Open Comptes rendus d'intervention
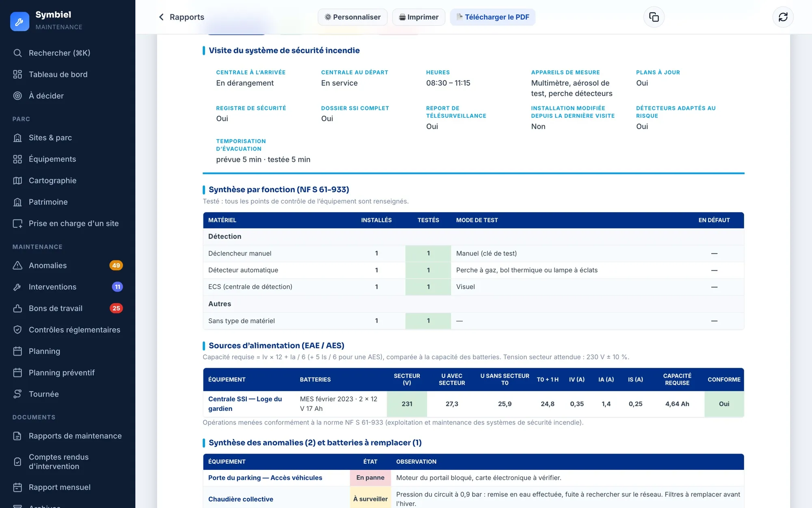The image size is (812, 508). click(x=67, y=462)
